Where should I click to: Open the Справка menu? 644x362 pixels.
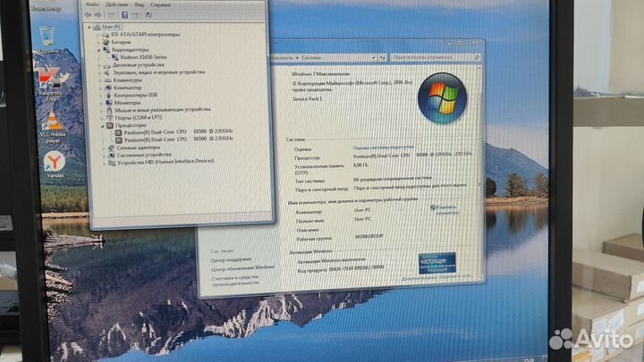[162, 4]
